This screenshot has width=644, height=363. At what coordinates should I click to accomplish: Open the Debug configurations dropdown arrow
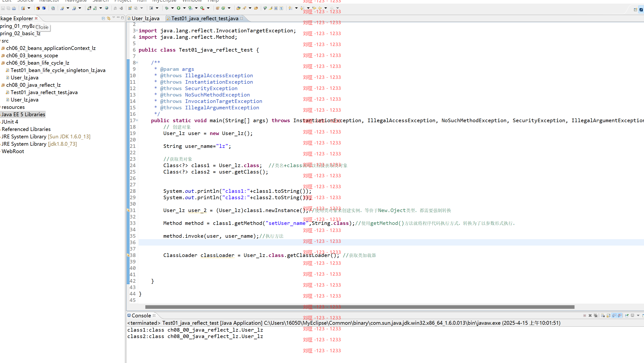pyautogui.click(x=172, y=8)
